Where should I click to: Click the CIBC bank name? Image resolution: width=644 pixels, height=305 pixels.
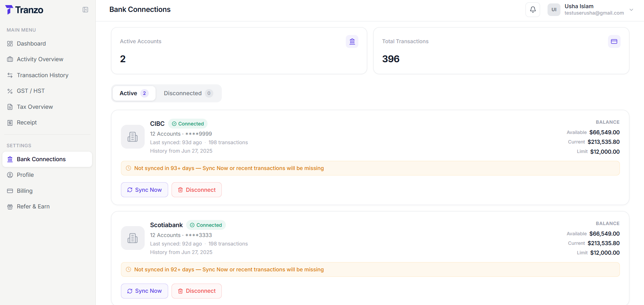157,124
